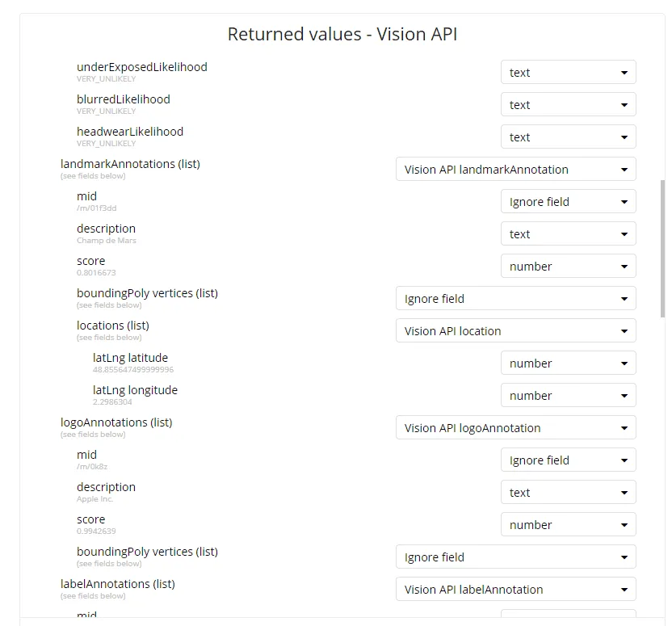Viewport: 672px width, 626px height.
Task: Expand the Vision API labelAnnotation dropdown
Action: (x=515, y=590)
